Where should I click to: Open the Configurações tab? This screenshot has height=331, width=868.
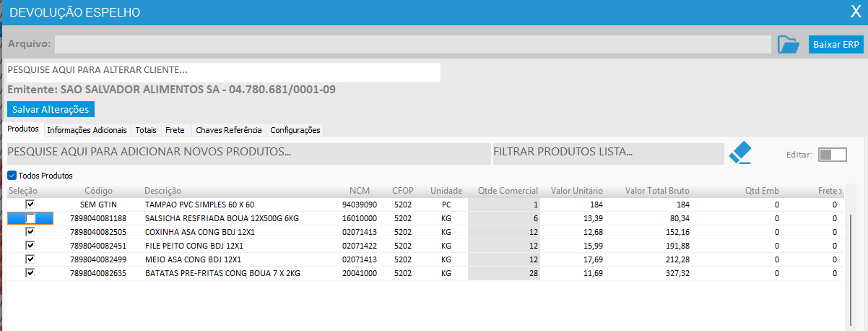pyautogui.click(x=295, y=131)
